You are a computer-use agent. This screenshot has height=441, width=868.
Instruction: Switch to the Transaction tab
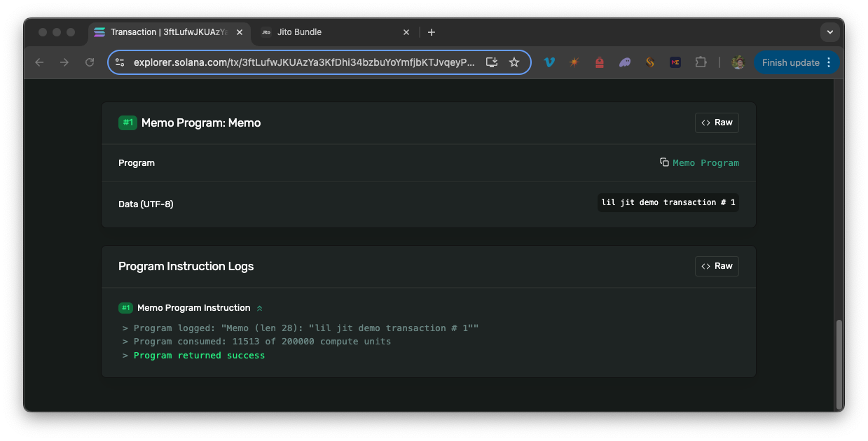tap(169, 32)
